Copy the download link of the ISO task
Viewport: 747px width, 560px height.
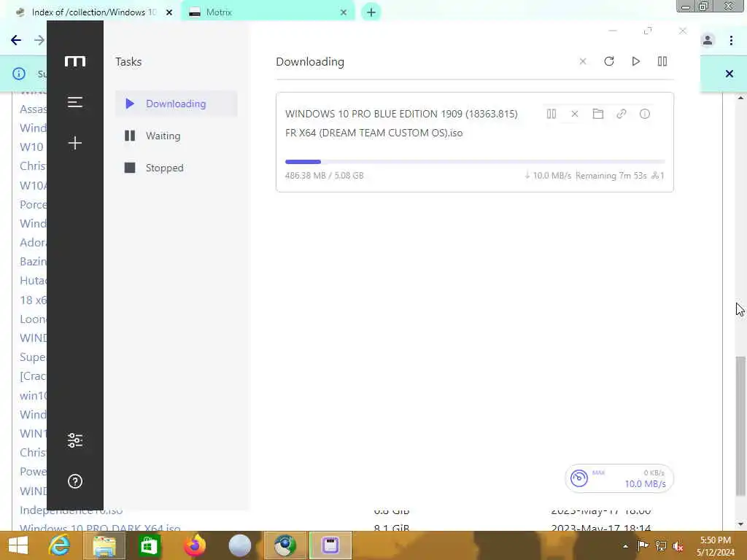coord(622,114)
